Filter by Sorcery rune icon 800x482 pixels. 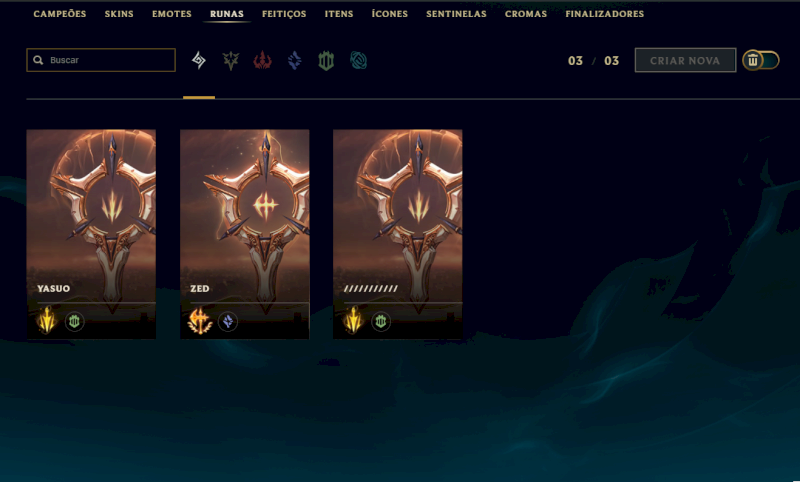(294, 61)
